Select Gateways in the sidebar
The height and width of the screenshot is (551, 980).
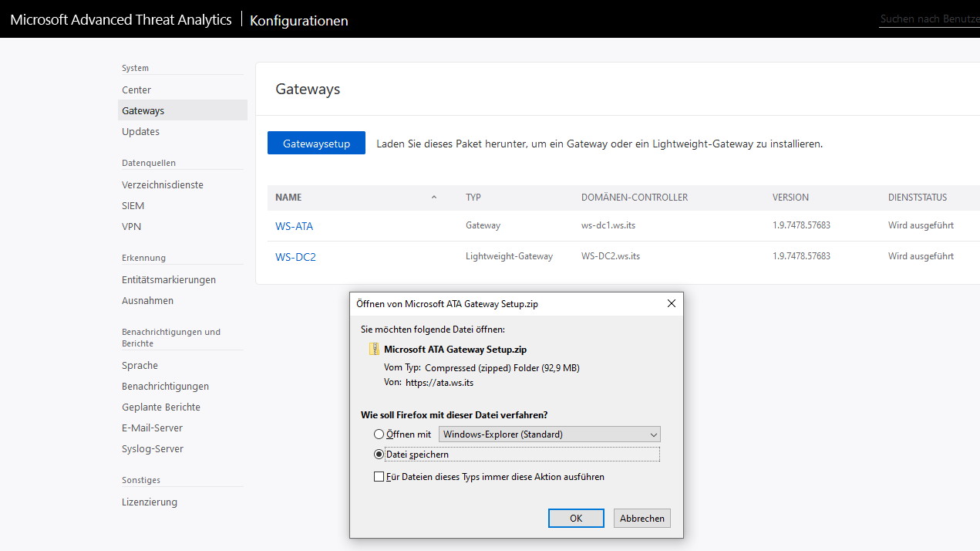pyautogui.click(x=182, y=110)
